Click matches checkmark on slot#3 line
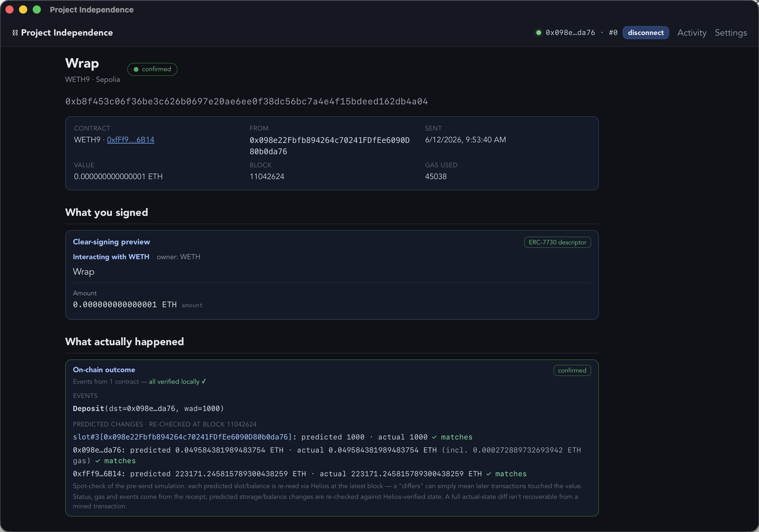This screenshot has height=532, width=759. [x=452, y=437]
